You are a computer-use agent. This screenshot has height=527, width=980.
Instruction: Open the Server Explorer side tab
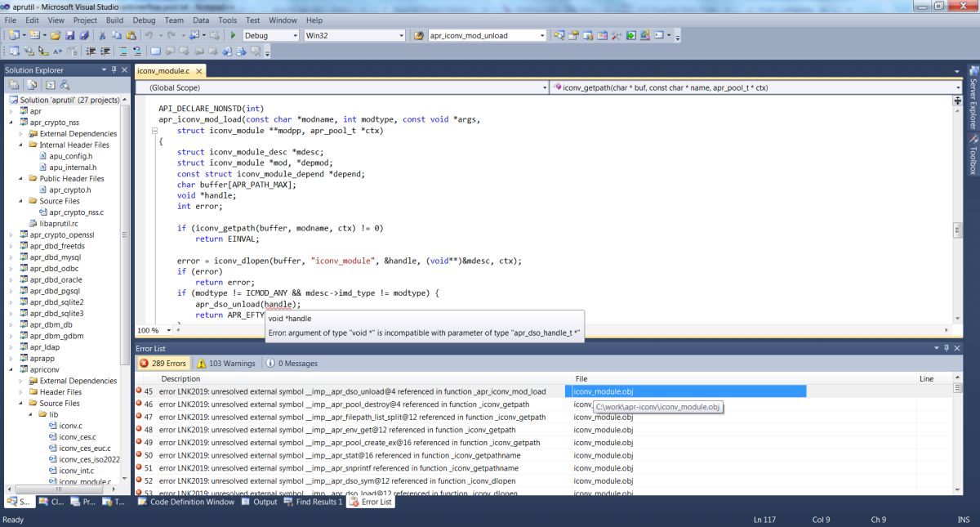973,96
